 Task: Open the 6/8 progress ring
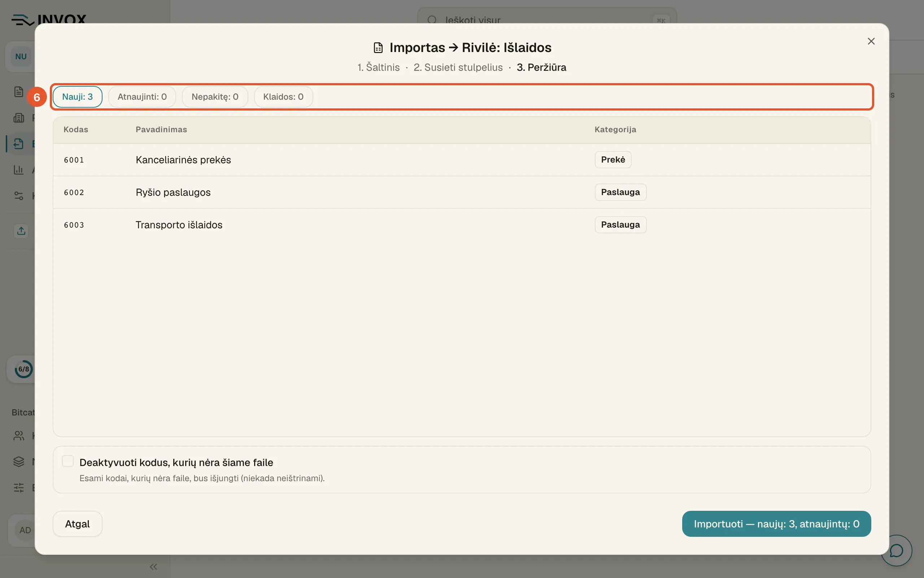tap(24, 369)
